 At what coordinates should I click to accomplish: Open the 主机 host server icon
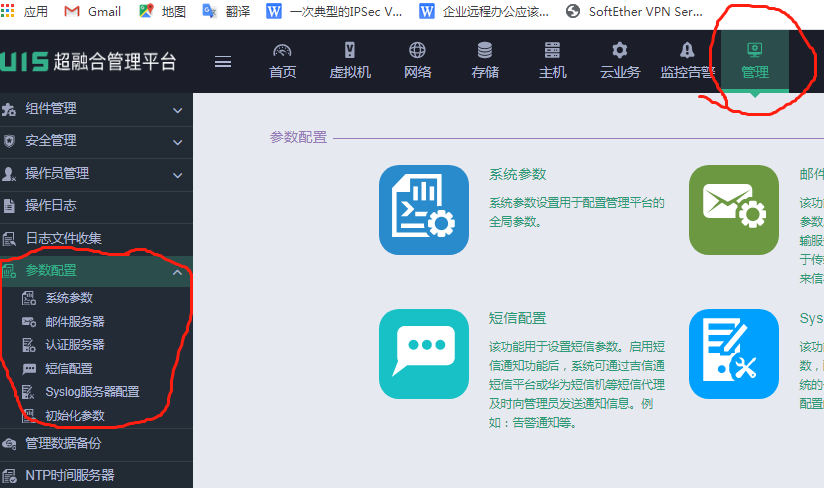click(552, 50)
